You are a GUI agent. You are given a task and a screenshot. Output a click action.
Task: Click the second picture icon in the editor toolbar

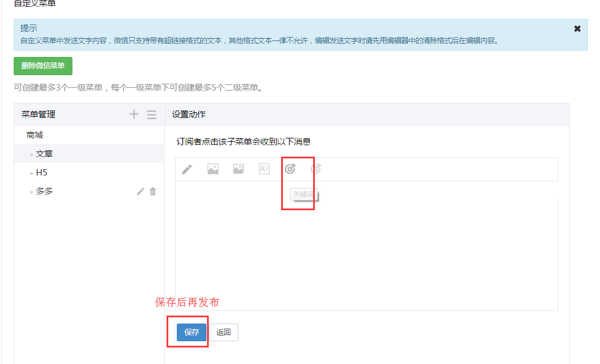pyautogui.click(x=238, y=169)
